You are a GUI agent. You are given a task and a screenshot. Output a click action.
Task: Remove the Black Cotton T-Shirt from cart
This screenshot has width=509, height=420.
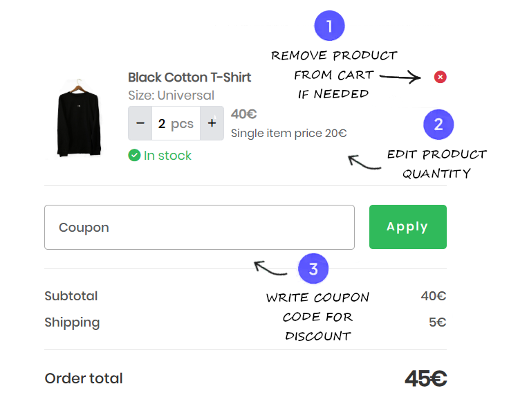tap(440, 77)
